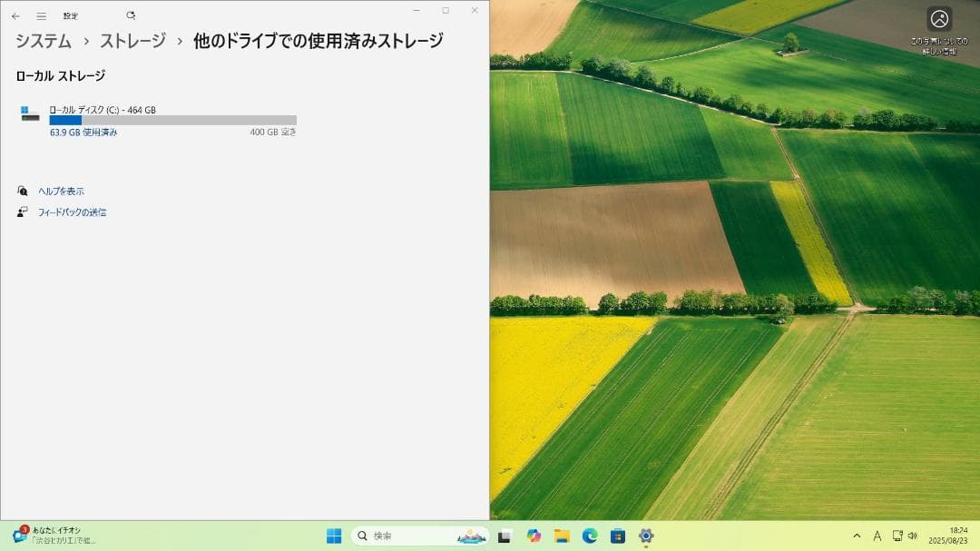Open the Windows Start menu
Screen dimensions: 980x551
tap(335, 536)
